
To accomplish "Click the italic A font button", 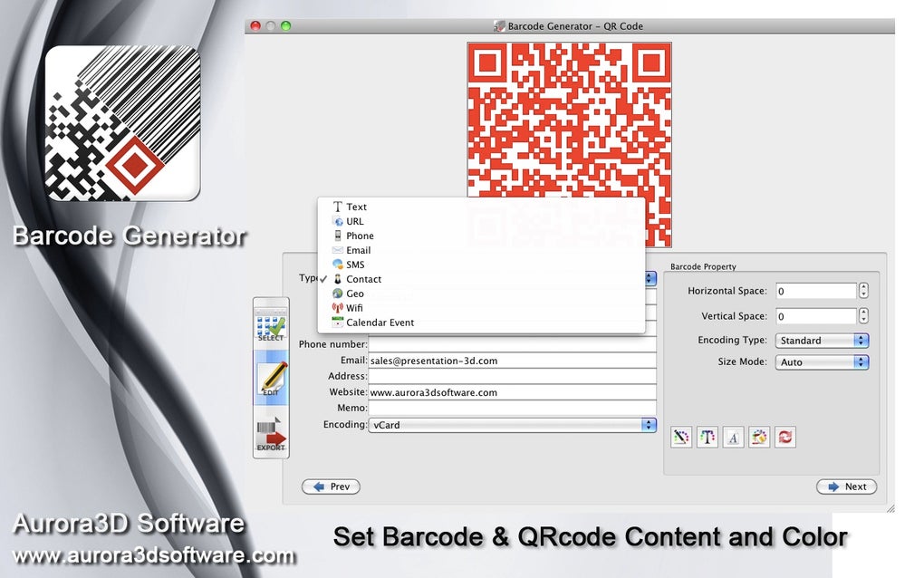I will pyautogui.click(x=733, y=438).
